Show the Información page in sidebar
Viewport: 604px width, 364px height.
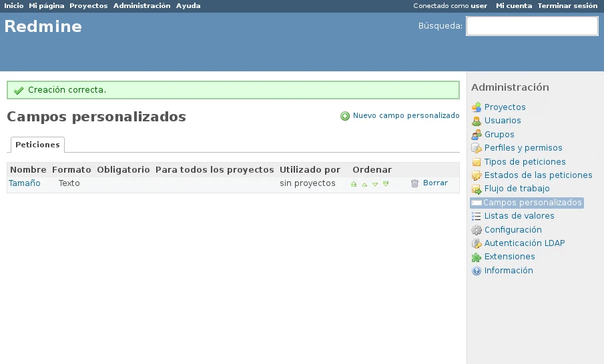[x=508, y=271]
